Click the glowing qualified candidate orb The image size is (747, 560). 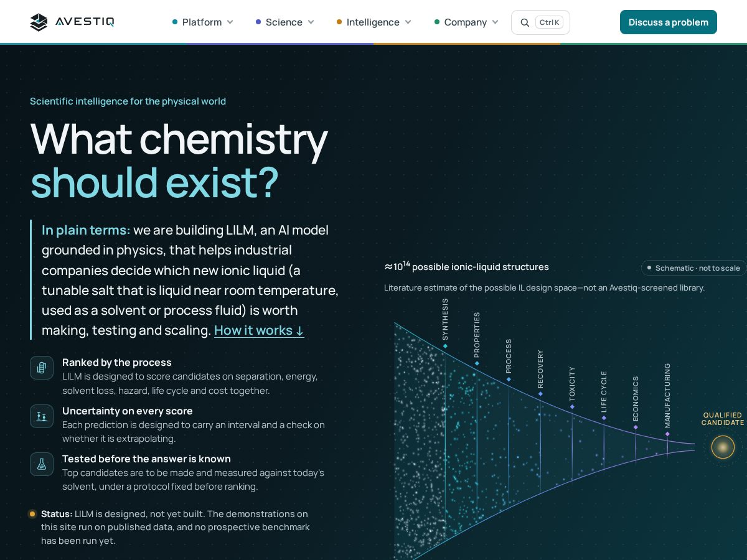(723, 447)
